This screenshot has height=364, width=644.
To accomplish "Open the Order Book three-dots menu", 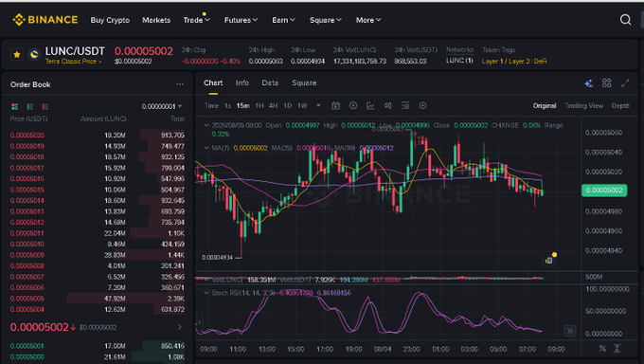I will 180,84.
